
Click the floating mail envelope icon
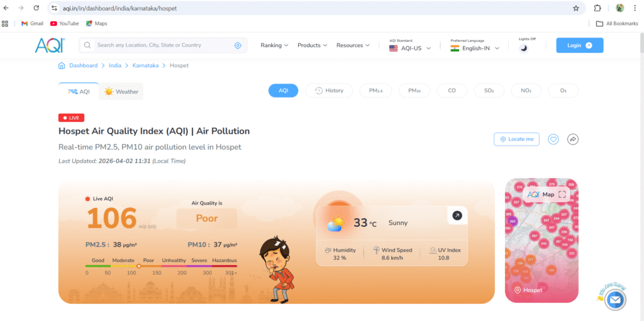click(x=614, y=300)
